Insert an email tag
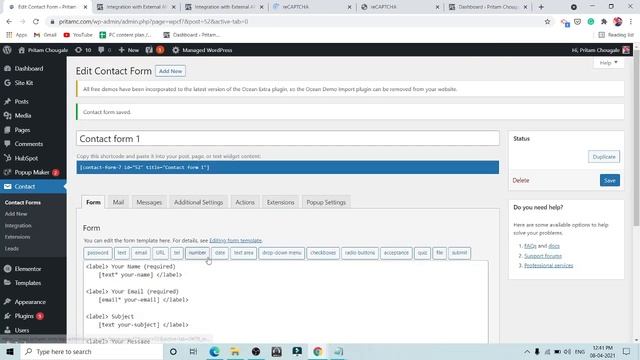 point(141,253)
